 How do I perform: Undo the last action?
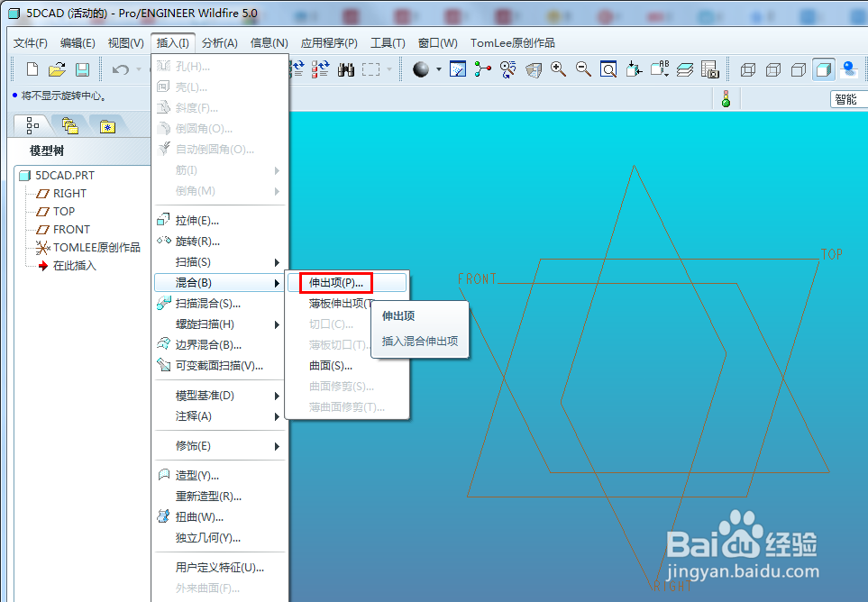[120, 69]
